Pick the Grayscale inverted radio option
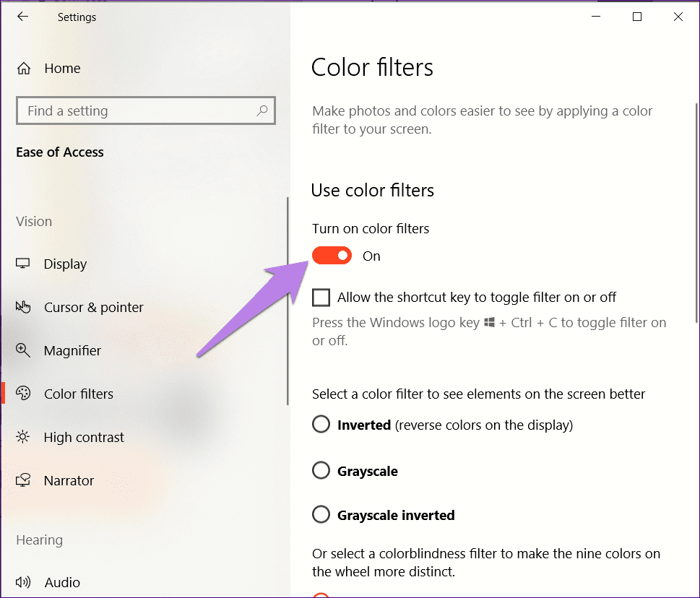The height and width of the screenshot is (598, 700). 321,514
